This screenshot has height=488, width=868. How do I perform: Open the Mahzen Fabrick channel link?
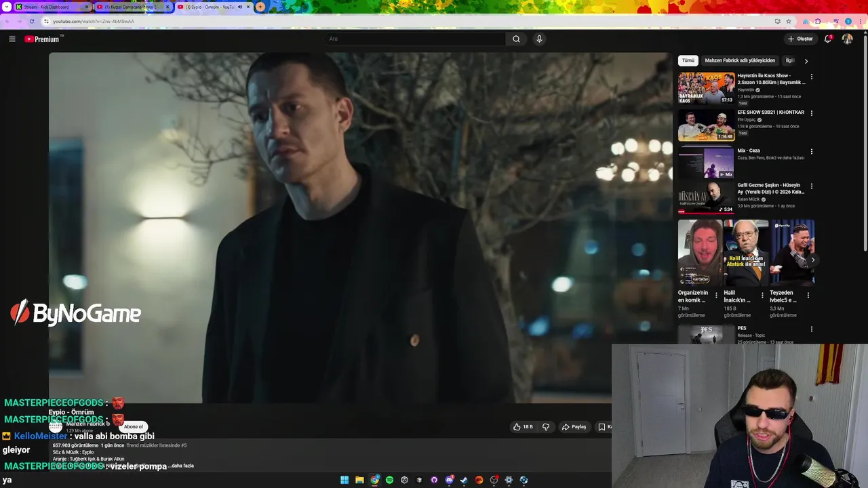pos(86,424)
